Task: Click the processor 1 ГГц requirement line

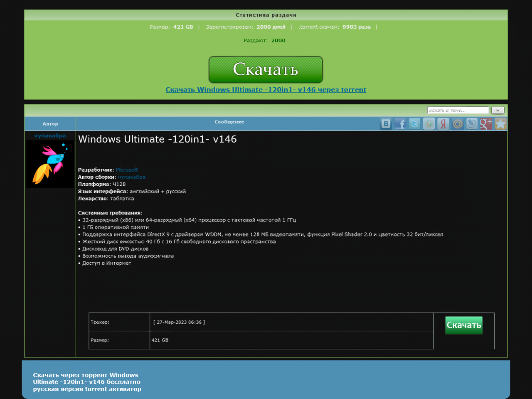Action: click(x=187, y=220)
